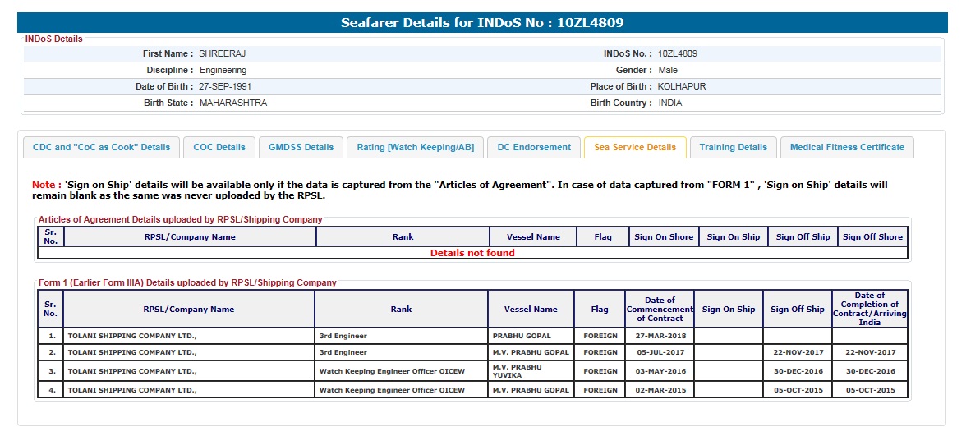
Task: Select the INDoS No. value 10ZL4809
Action: (x=678, y=53)
